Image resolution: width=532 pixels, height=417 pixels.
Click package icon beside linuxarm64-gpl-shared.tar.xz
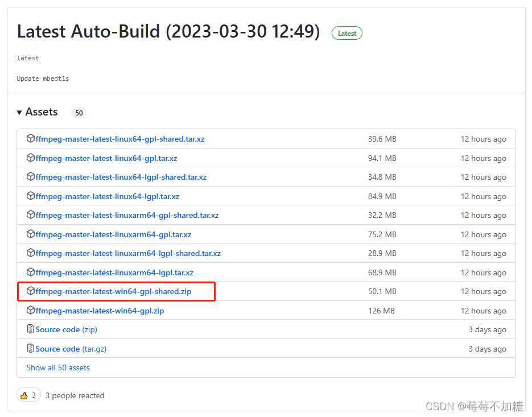31,215
